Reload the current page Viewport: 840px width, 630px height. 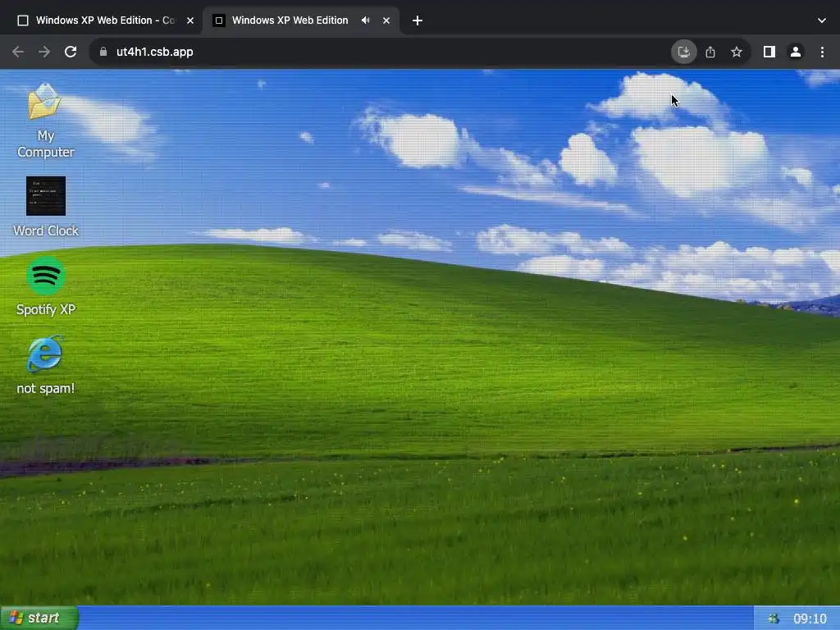(71, 52)
